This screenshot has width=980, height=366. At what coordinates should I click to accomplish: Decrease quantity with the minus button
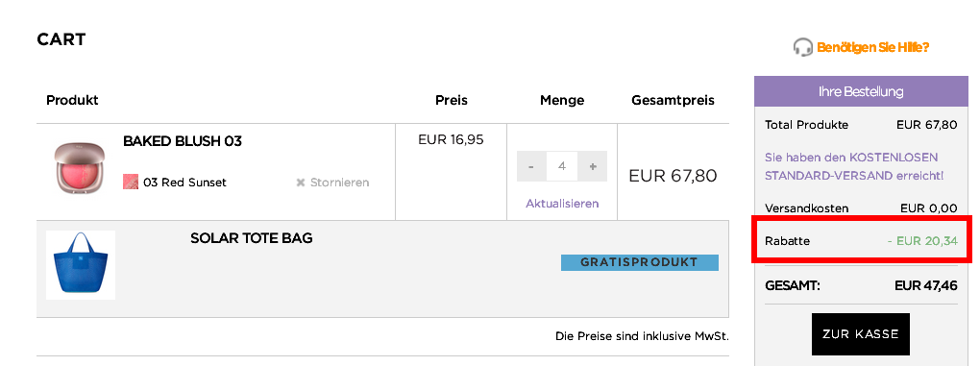pyautogui.click(x=531, y=167)
